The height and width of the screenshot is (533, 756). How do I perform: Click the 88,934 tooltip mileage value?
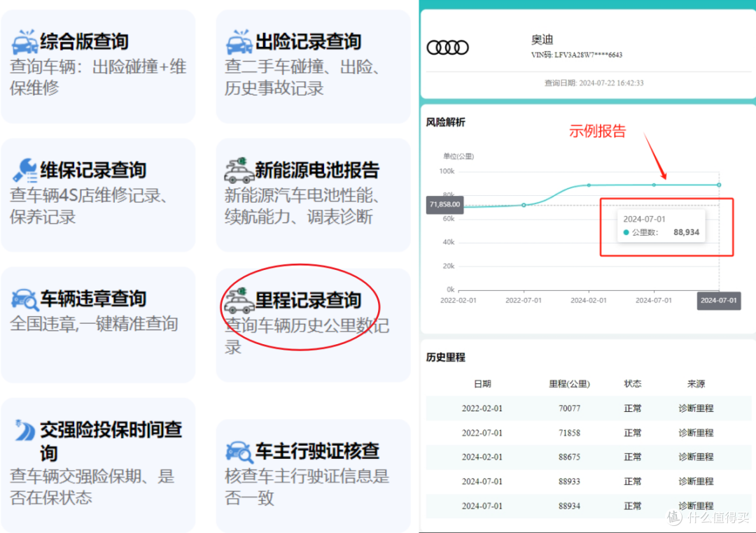click(x=686, y=232)
